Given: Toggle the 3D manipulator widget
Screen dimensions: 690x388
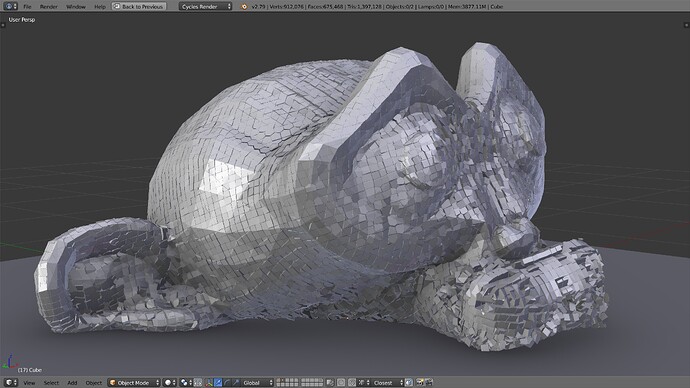Looking at the screenshot, I should pos(209,383).
